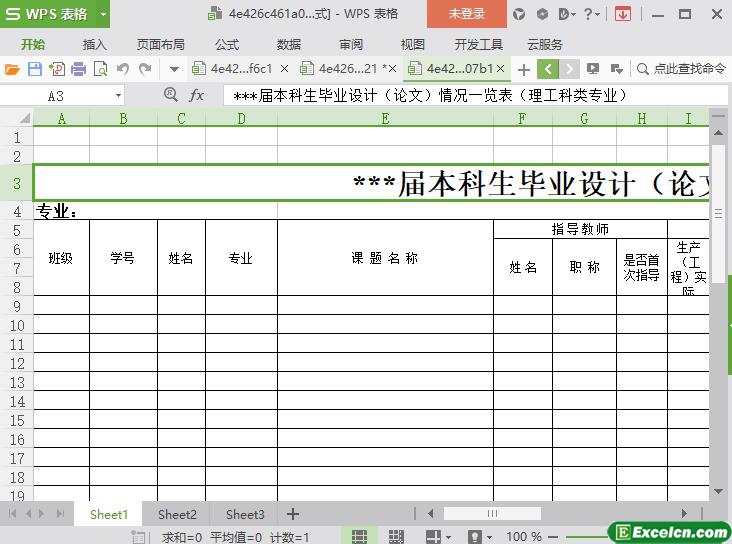Click the zoom magnifier beside formula bar

click(171, 95)
